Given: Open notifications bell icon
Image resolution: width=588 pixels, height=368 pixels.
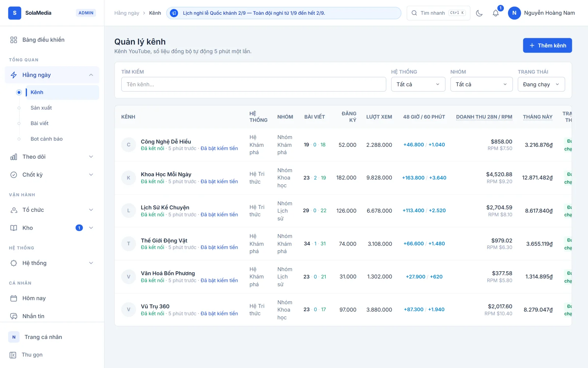Looking at the screenshot, I should click(496, 13).
